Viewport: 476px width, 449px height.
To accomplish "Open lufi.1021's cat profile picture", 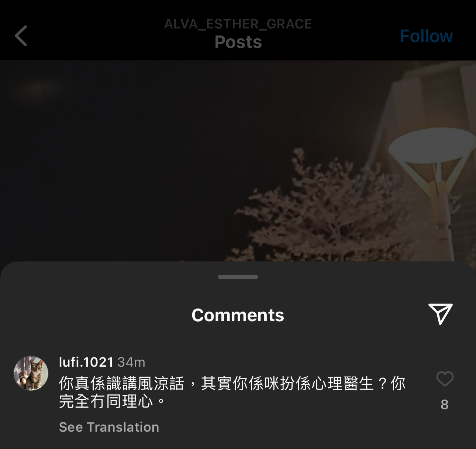I will tap(31, 373).
